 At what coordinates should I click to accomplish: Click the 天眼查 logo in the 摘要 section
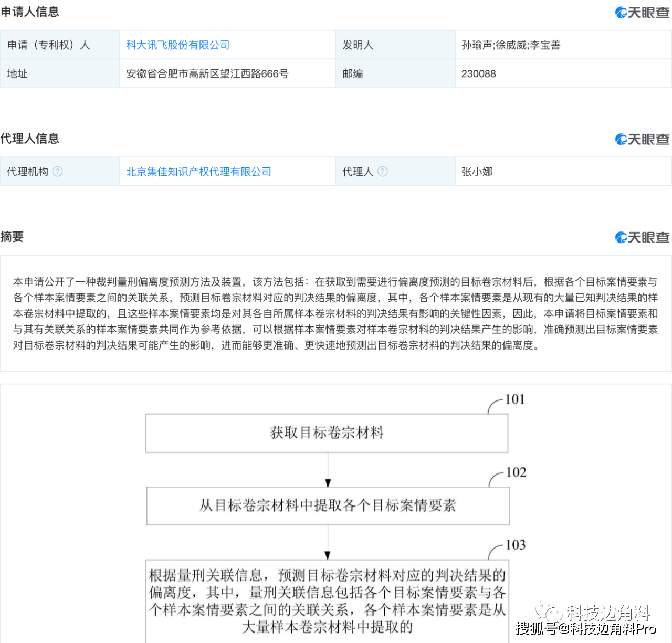[642, 237]
